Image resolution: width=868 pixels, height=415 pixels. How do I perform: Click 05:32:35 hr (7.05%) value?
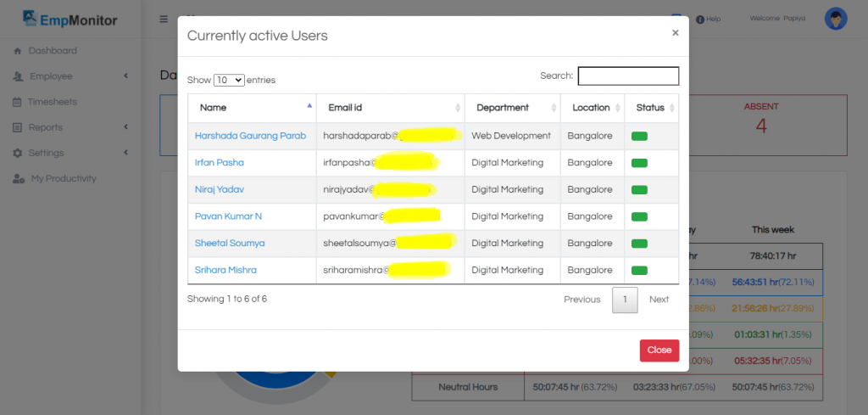(773, 361)
